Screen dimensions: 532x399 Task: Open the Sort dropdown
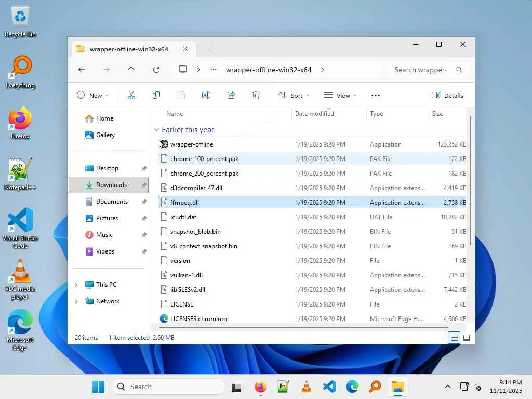click(x=294, y=96)
